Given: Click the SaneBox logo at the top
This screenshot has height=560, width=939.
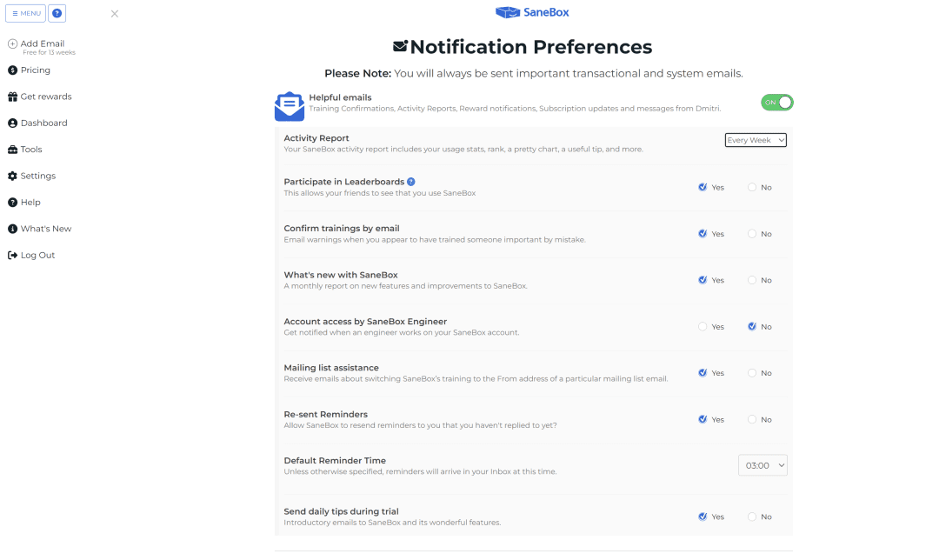Looking at the screenshot, I should (x=531, y=12).
